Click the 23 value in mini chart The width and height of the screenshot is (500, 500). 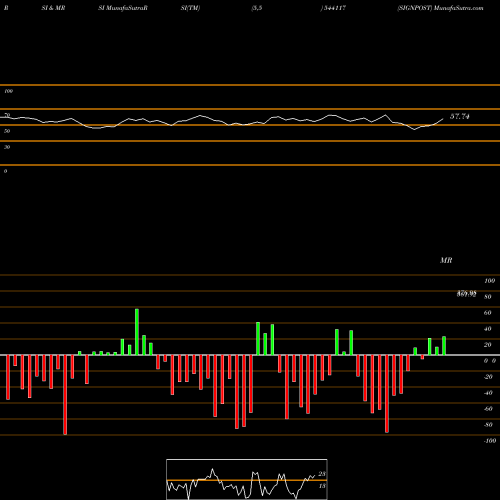[x=322, y=474]
